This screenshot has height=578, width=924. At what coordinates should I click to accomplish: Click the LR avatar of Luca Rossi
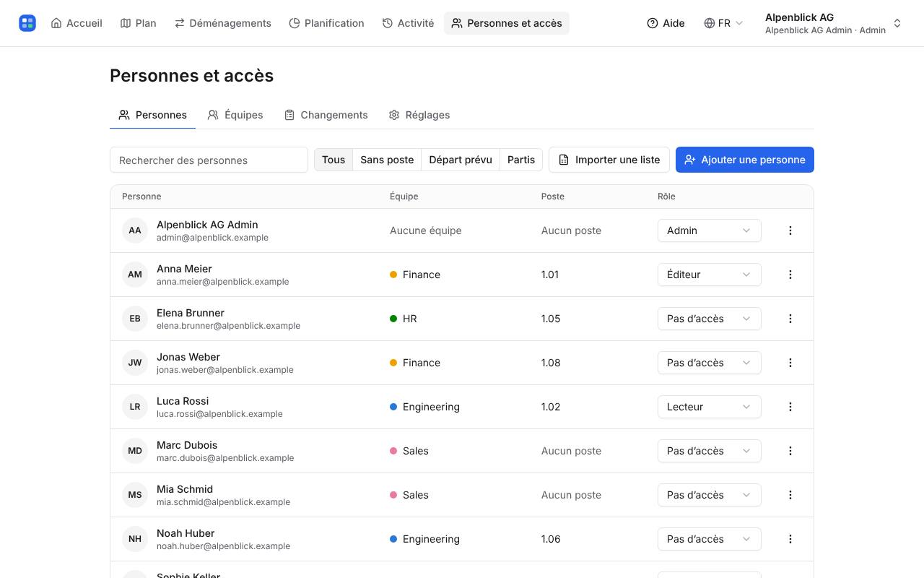pos(135,407)
